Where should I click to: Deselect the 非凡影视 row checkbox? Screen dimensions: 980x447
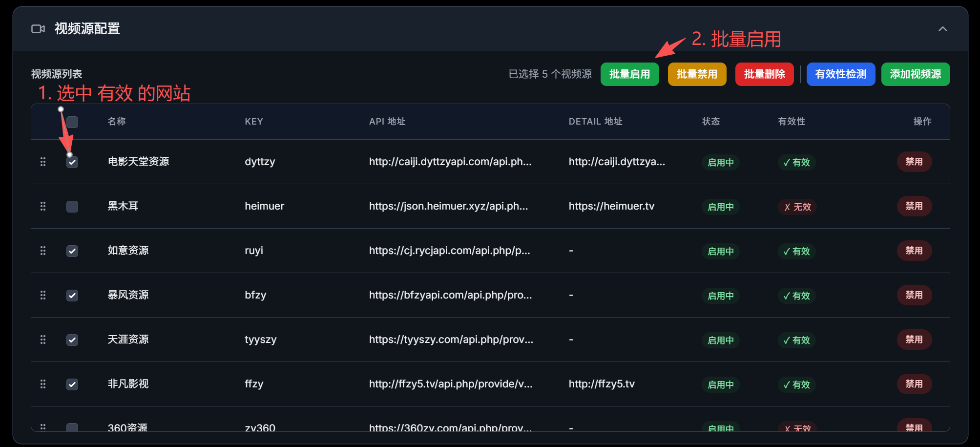pyautogui.click(x=72, y=384)
